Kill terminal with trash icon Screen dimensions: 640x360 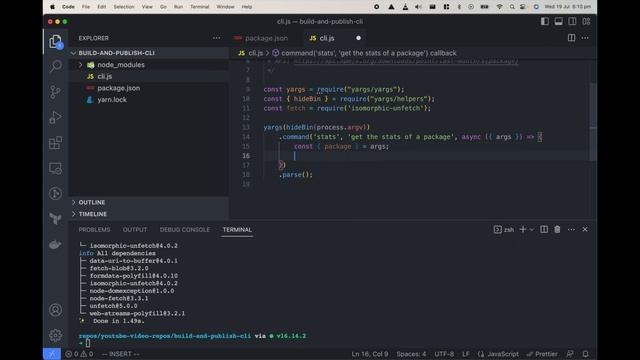coord(557,229)
